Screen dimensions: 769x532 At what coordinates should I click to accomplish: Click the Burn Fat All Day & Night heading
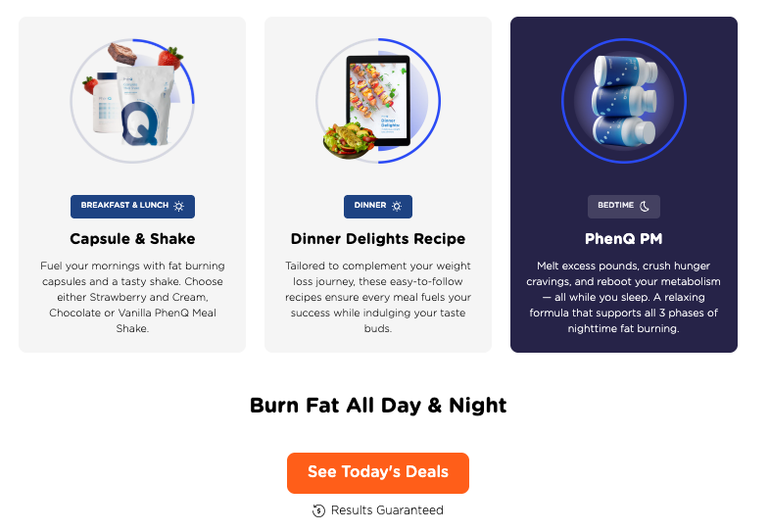(x=377, y=406)
